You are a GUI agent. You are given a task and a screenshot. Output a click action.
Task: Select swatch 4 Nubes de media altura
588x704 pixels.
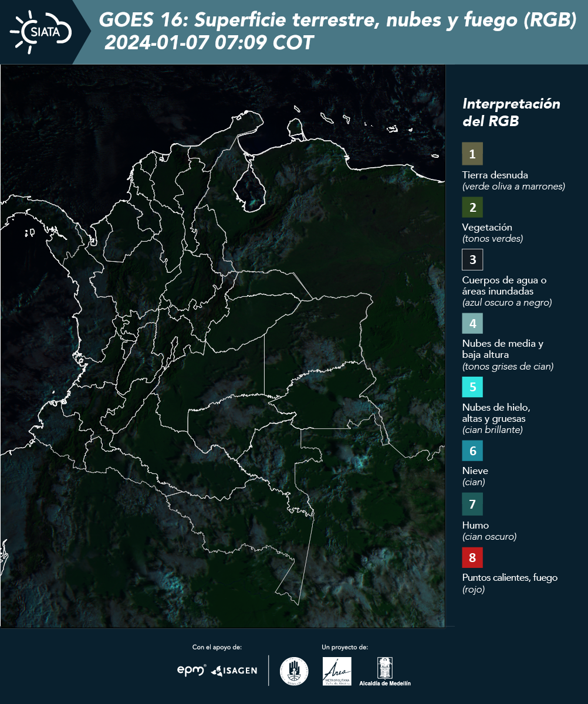tap(472, 323)
